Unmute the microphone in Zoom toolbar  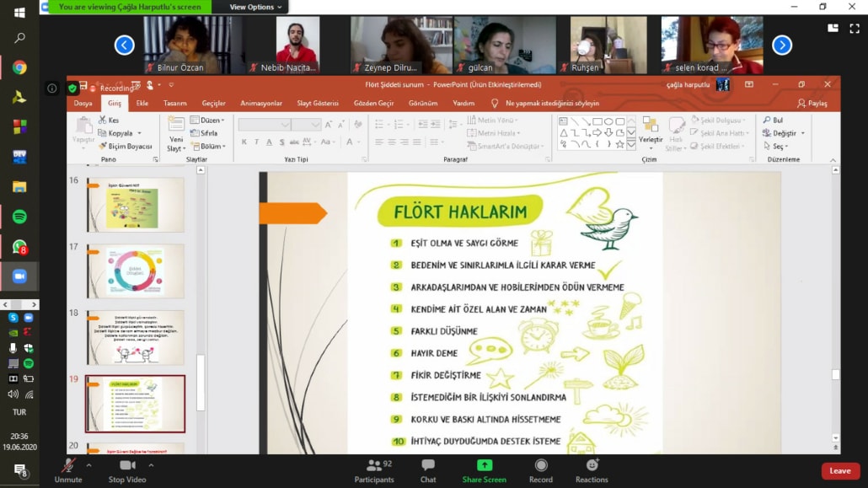pos(67,466)
